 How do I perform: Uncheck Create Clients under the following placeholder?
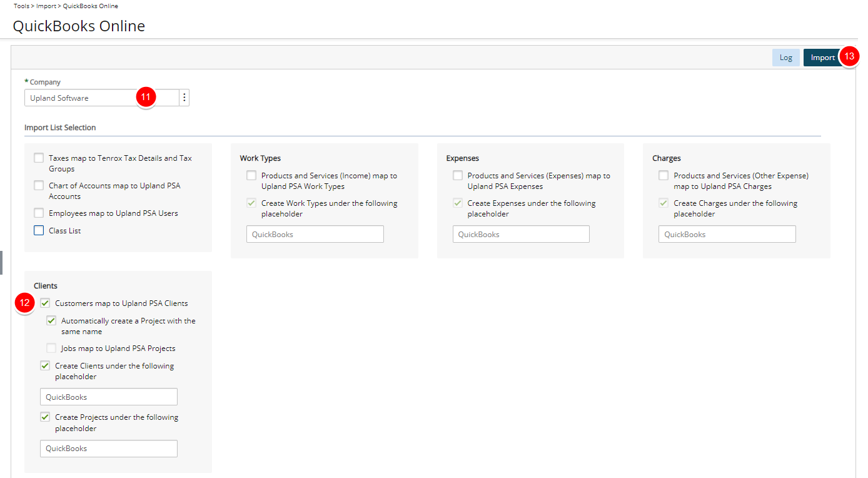tap(45, 366)
